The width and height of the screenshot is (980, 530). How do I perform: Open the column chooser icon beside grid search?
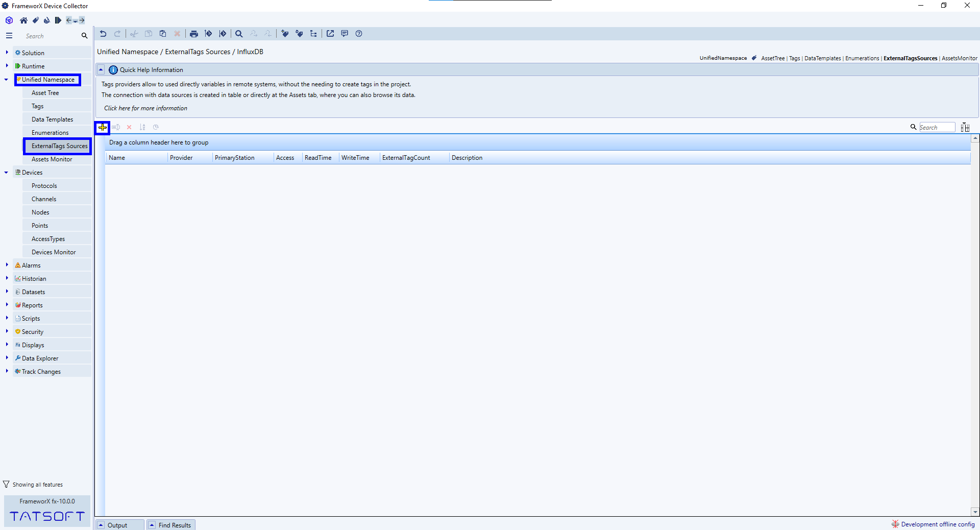pos(965,127)
